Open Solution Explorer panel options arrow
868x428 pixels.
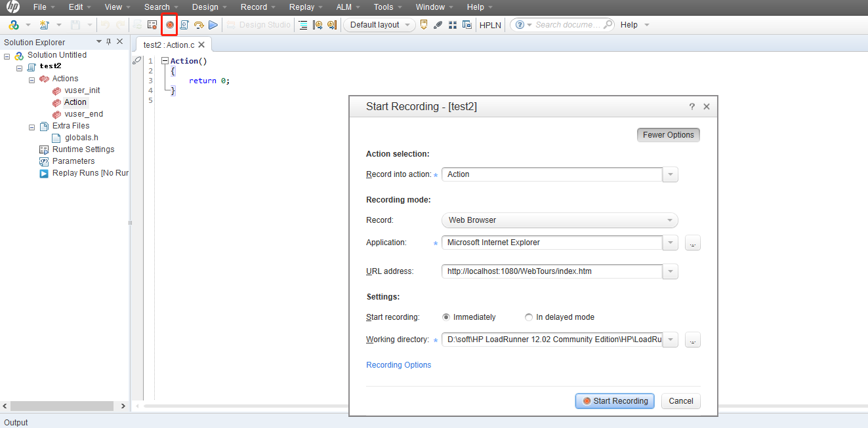click(x=99, y=42)
